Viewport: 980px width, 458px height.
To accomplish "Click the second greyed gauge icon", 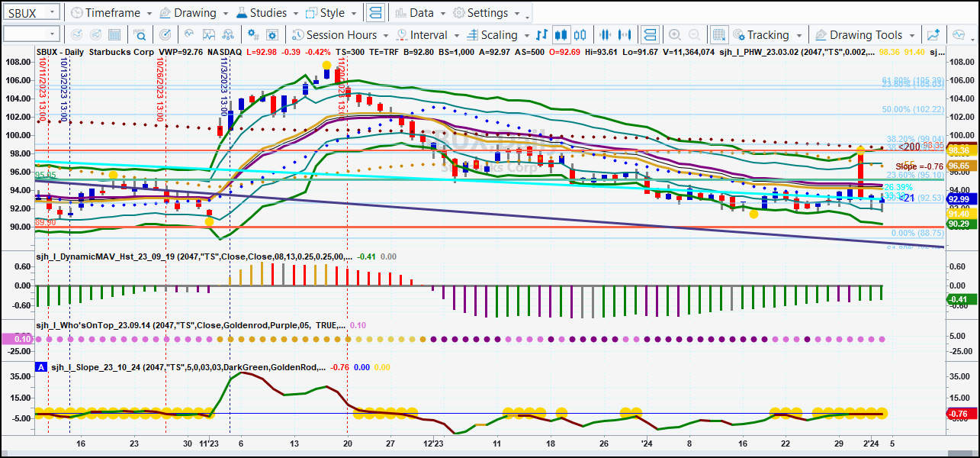I will coord(97,35).
